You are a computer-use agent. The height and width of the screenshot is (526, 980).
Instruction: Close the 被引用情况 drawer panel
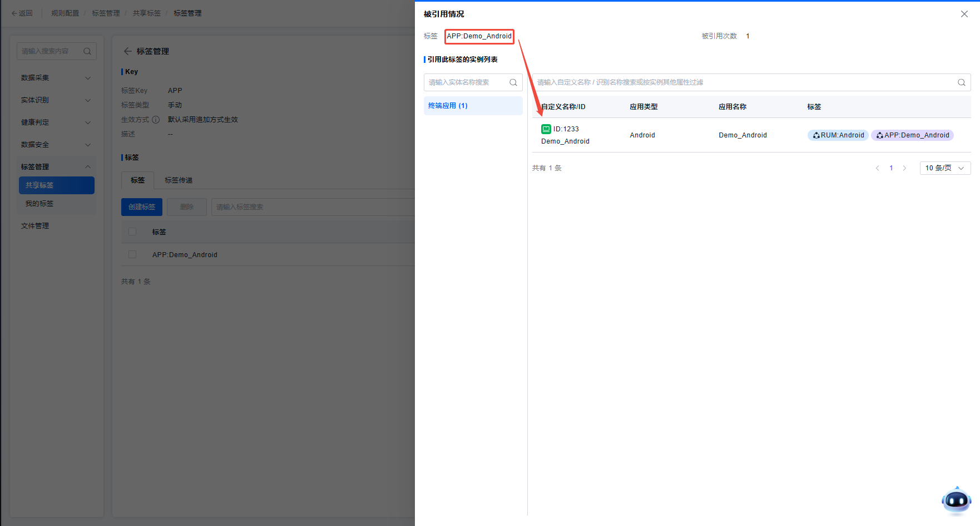click(x=964, y=14)
